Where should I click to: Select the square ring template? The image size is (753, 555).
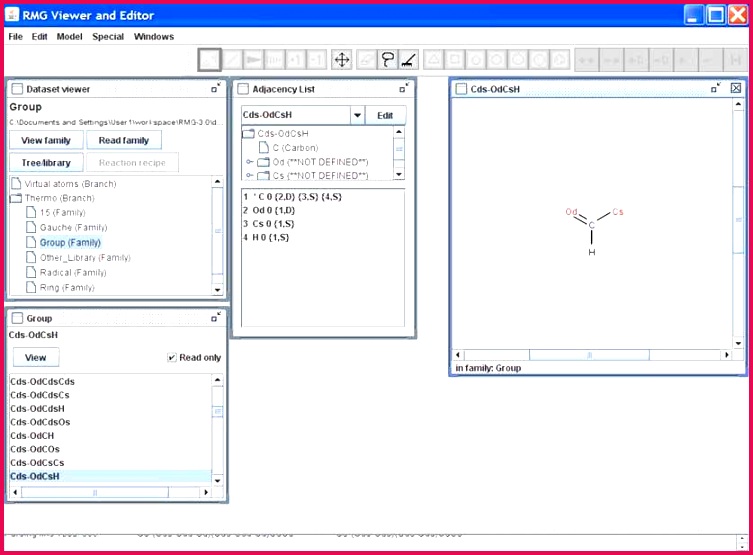coord(455,60)
